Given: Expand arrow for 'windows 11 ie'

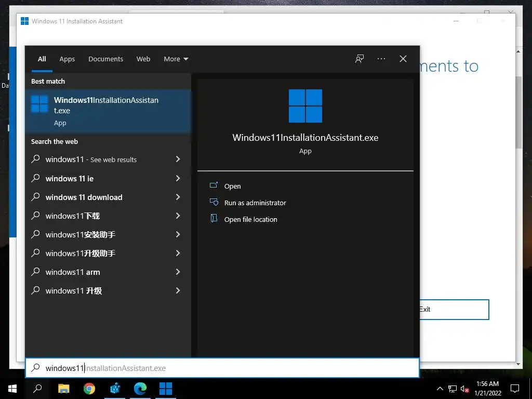Looking at the screenshot, I should click(x=178, y=178).
